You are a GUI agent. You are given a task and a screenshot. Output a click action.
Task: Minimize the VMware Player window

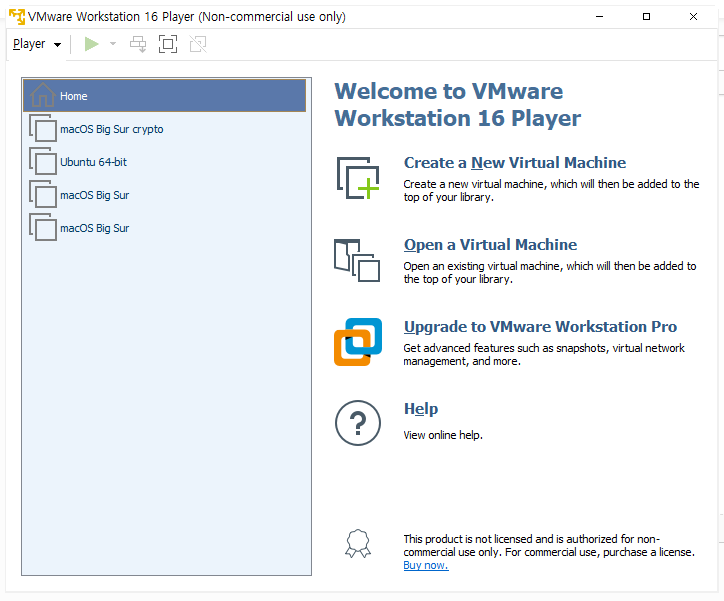pos(599,17)
